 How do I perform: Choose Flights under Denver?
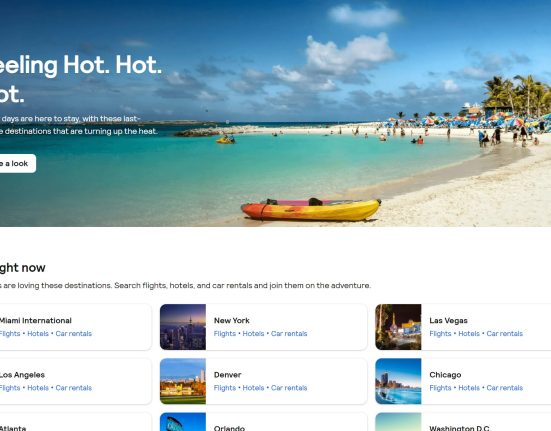tap(225, 388)
